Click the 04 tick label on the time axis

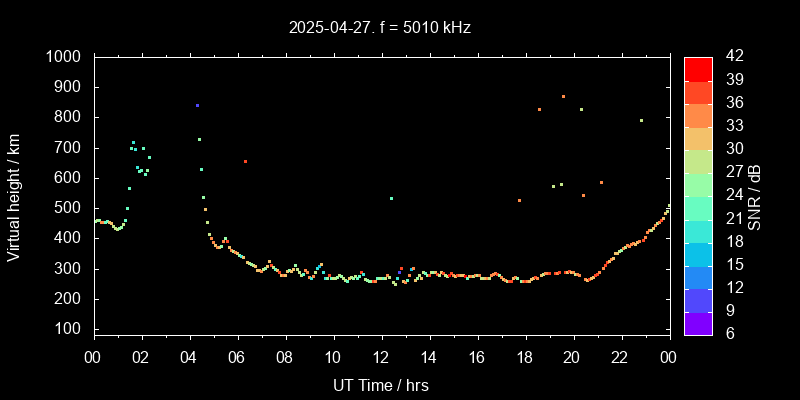[x=190, y=358]
